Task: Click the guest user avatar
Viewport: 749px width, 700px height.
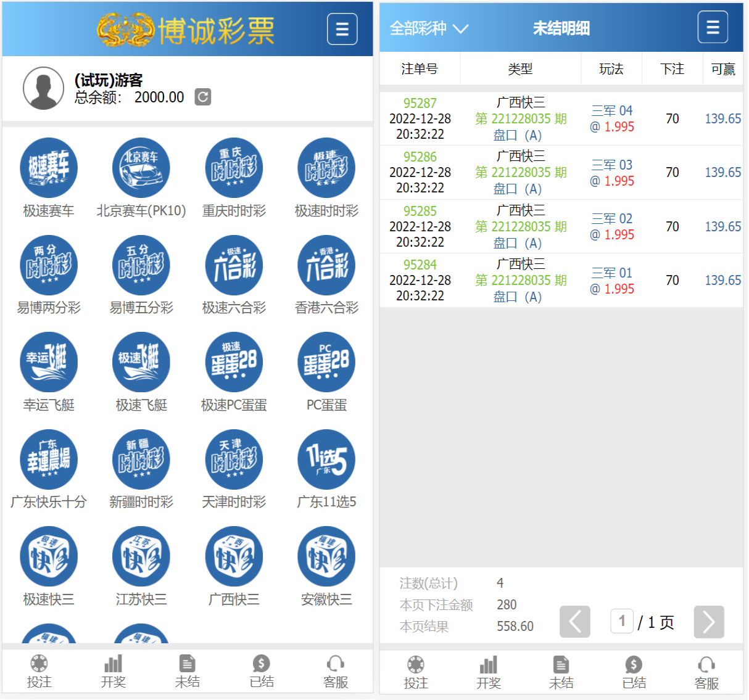Action: (x=43, y=89)
